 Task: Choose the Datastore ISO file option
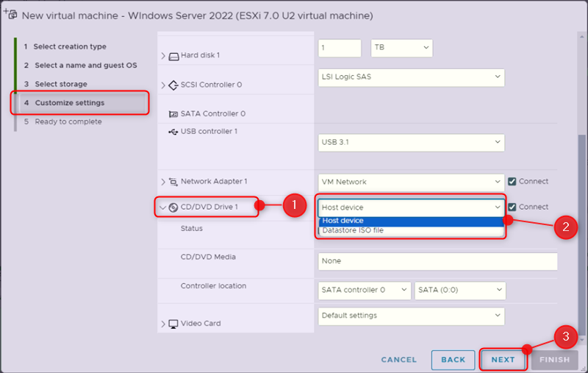411,230
